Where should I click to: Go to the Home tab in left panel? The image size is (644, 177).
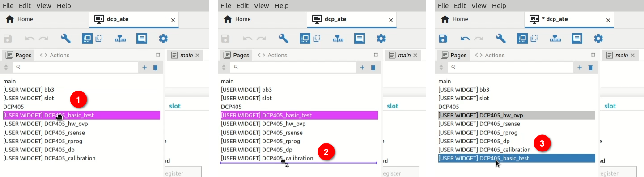pos(19,19)
